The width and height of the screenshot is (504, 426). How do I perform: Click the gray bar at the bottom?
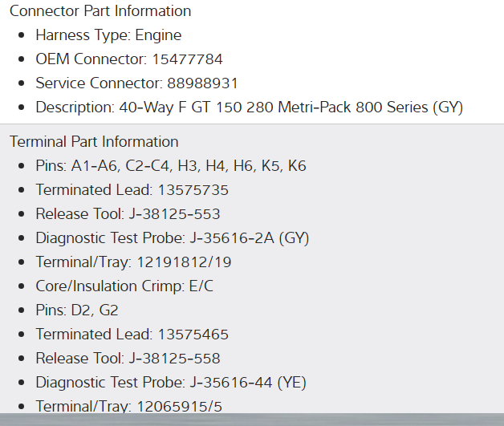click(x=252, y=420)
